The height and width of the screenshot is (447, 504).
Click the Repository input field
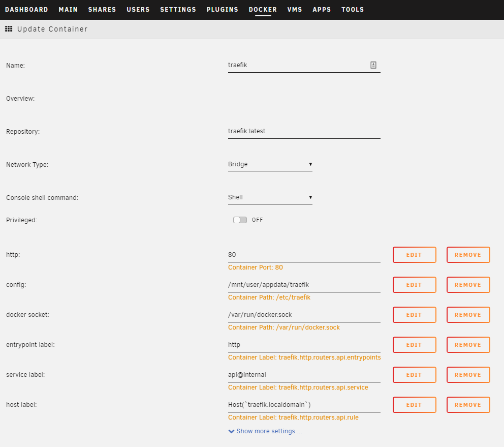(304, 131)
